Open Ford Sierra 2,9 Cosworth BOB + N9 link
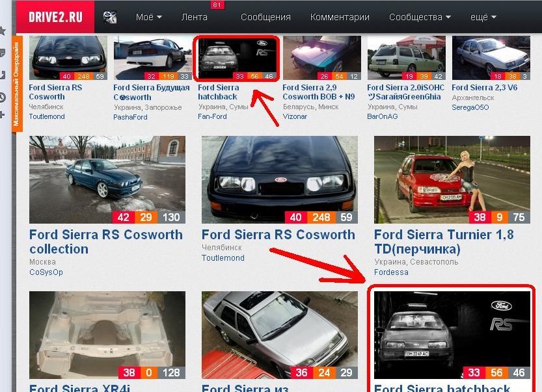542x392 pixels. coord(318,92)
